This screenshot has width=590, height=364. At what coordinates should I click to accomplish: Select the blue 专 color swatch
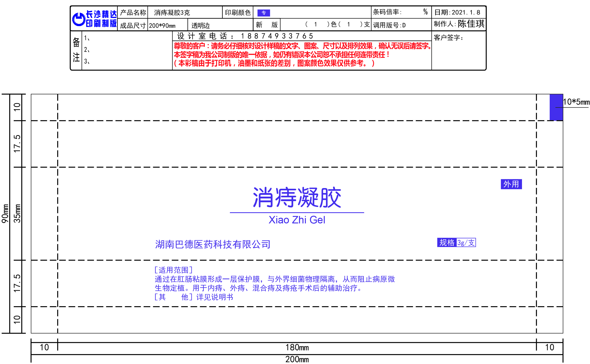(264, 13)
